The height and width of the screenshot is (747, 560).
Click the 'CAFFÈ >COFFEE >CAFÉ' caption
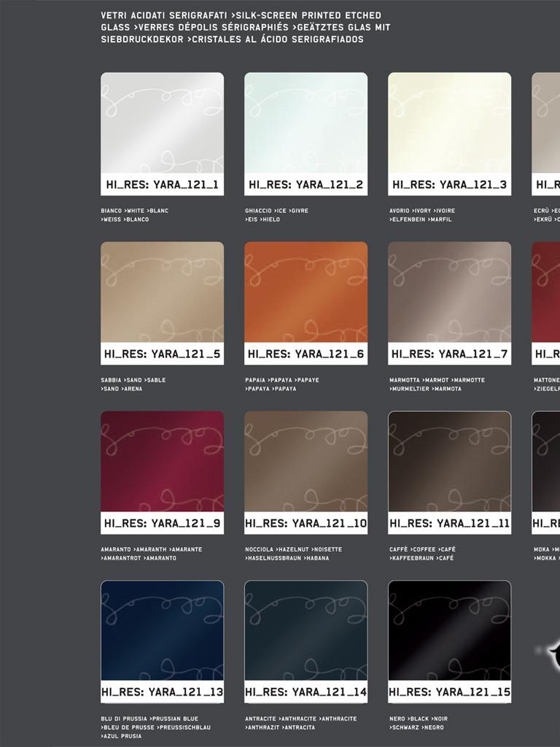(x=422, y=549)
